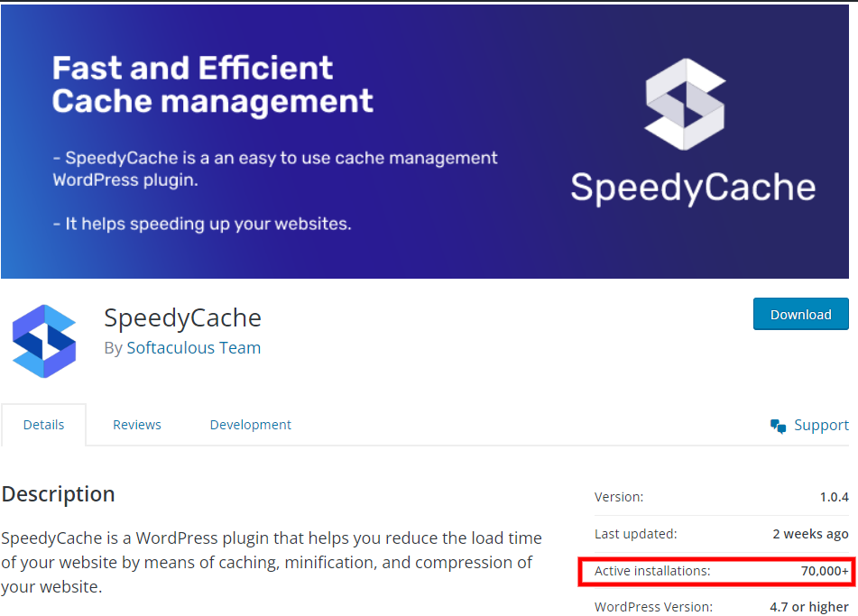Click the 'Version:' label
858x616 pixels.
[619, 497]
